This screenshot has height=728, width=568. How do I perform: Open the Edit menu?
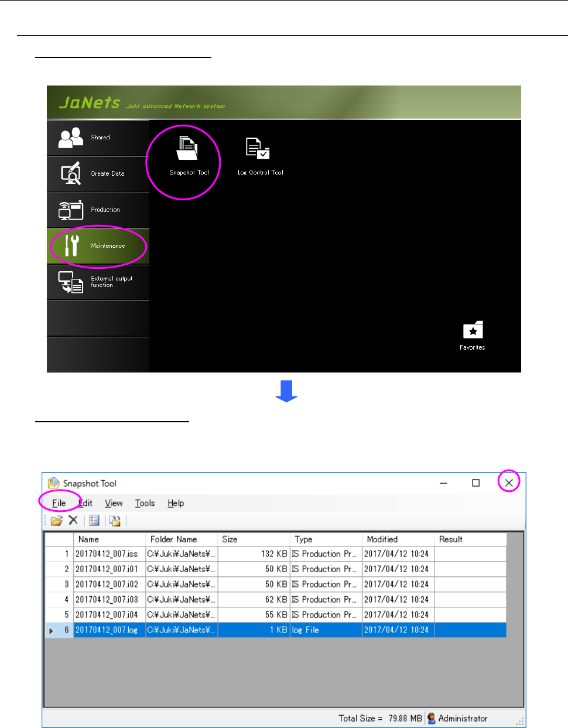pyautogui.click(x=85, y=503)
